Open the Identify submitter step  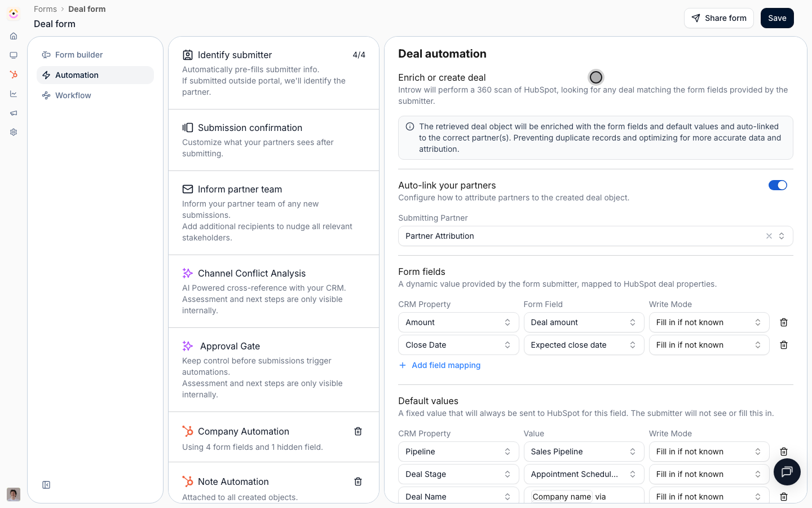[x=273, y=73]
